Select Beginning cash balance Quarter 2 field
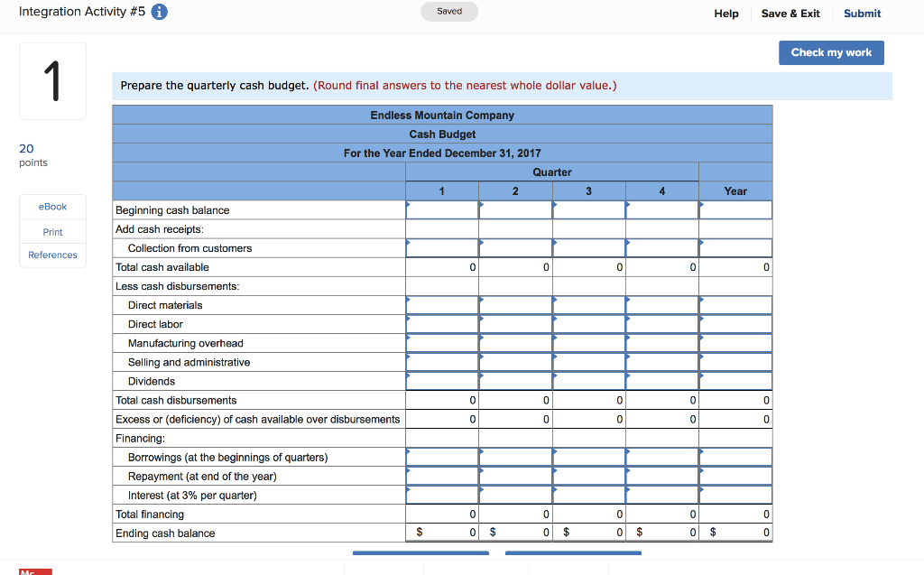The image size is (924, 575). (x=515, y=210)
